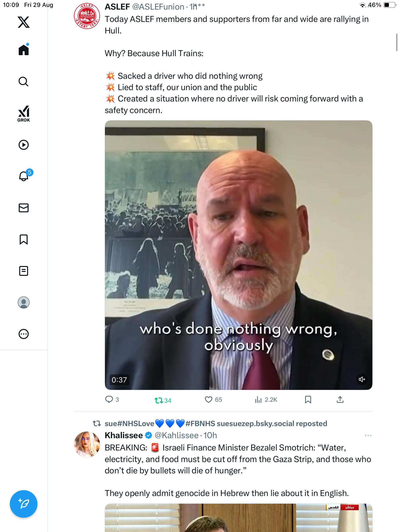
Task: Unmute the ASLEF video
Action: click(362, 379)
